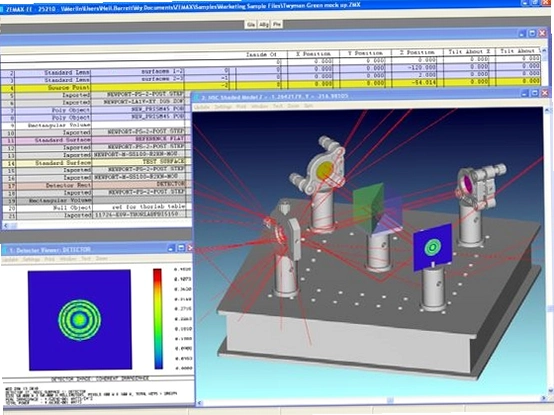Open Settings menu in Detector Viewer window
The width and height of the screenshot is (554, 415).
click(31, 259)
